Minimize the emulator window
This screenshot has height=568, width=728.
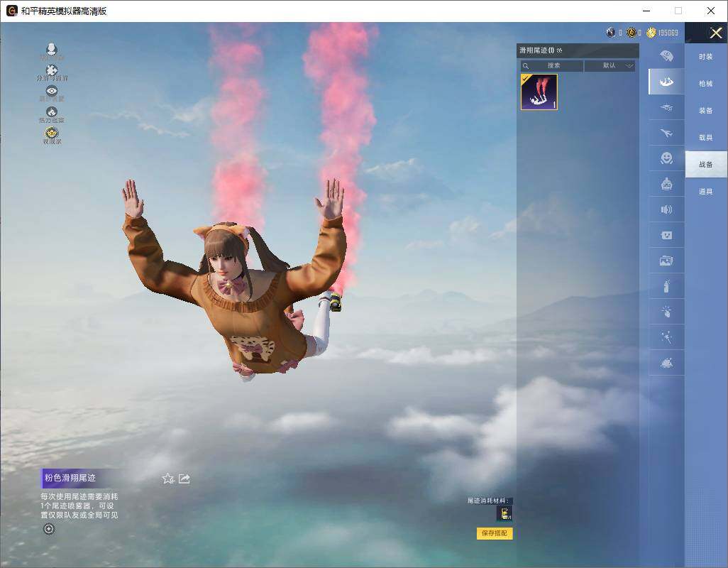(646, 11)
